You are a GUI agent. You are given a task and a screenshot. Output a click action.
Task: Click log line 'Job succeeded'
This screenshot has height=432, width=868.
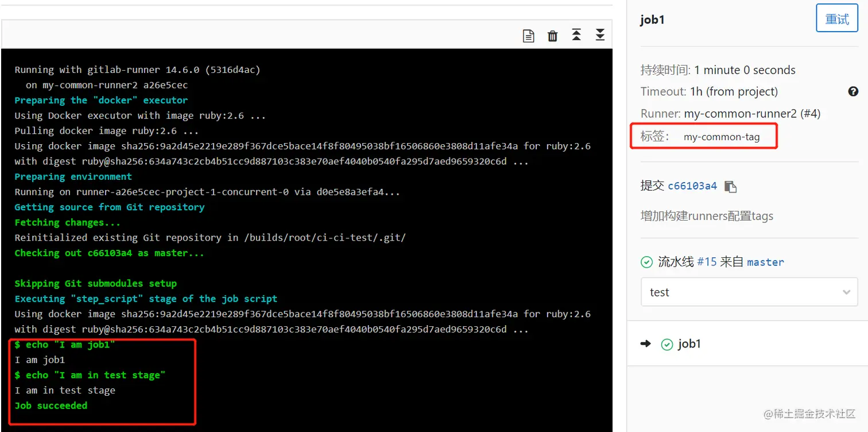[51, 406]
